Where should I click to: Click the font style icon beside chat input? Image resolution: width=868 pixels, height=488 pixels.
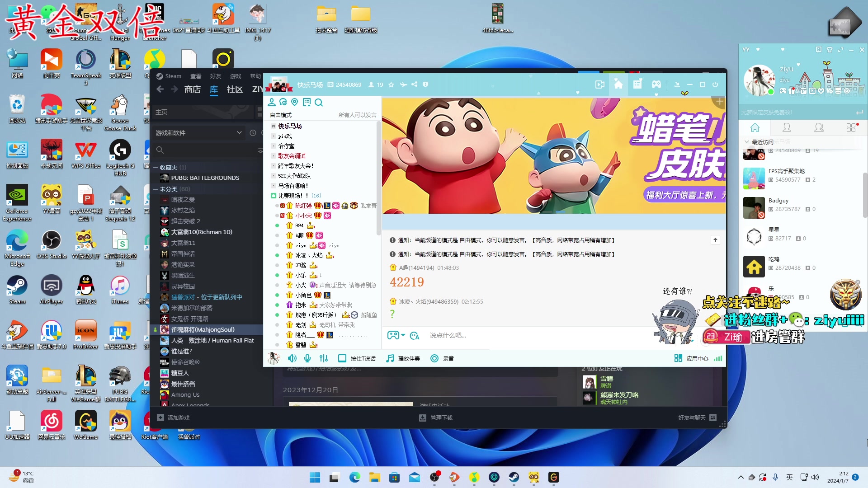(415, 335)
